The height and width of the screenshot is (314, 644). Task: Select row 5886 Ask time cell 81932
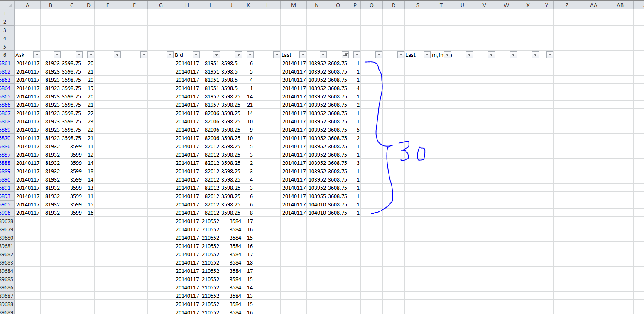click(x=51, y=146)
